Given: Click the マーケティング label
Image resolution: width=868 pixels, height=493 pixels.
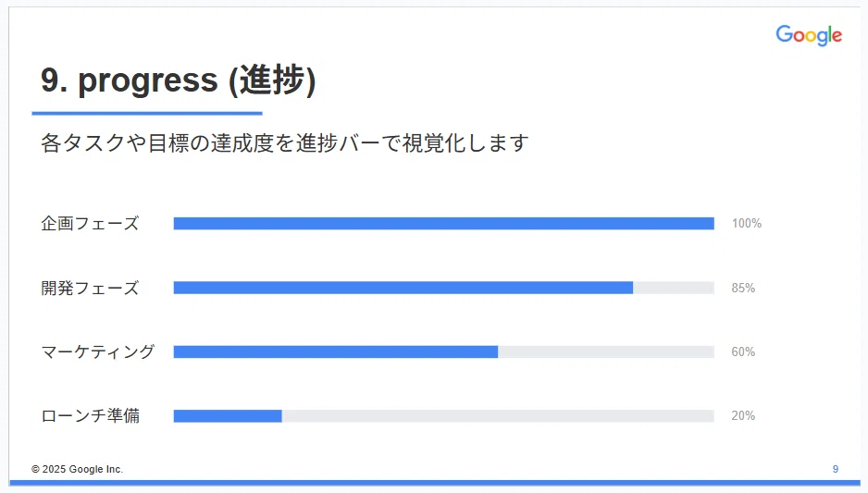Looking at the screenshot, I should 98,351.
